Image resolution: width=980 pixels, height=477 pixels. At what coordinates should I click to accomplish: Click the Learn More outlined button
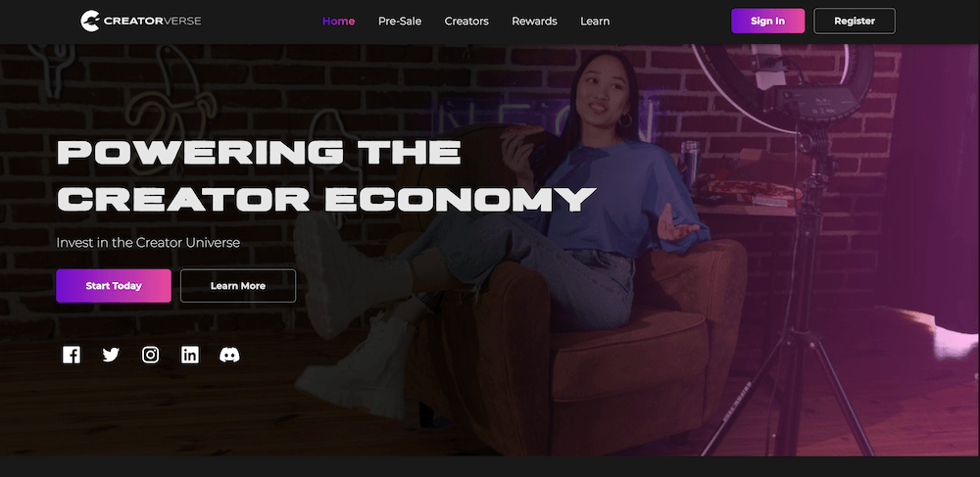click(x=238, y=286)
